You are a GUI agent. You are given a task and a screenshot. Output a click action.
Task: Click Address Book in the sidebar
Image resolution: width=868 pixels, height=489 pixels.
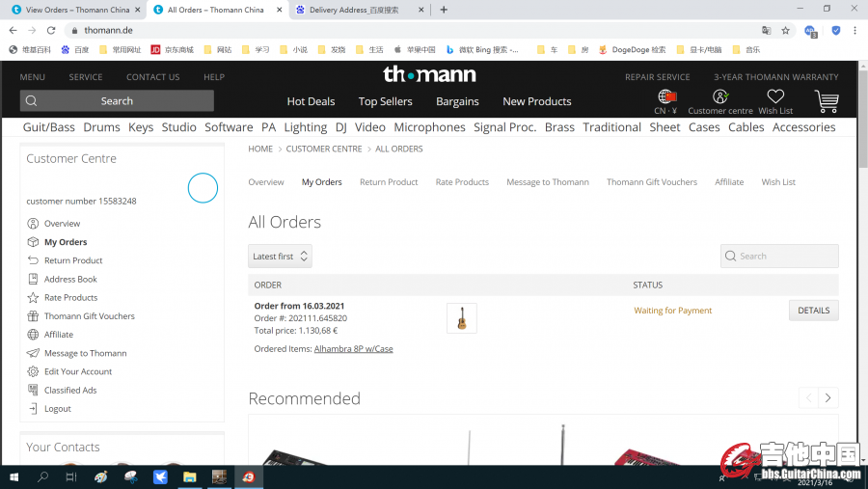click(x=70, y=280)
